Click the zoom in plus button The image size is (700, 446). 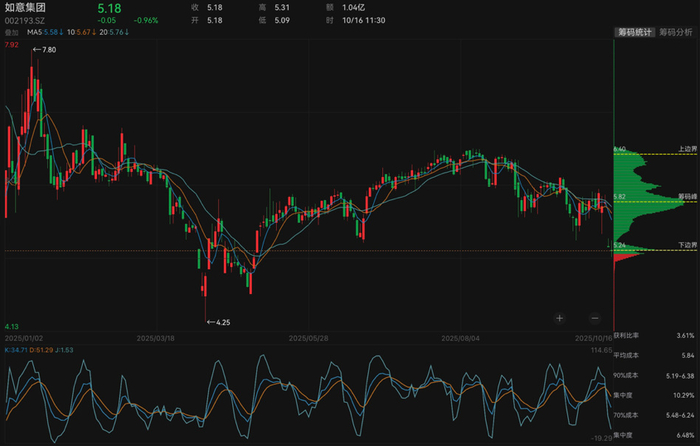(560, 318)
